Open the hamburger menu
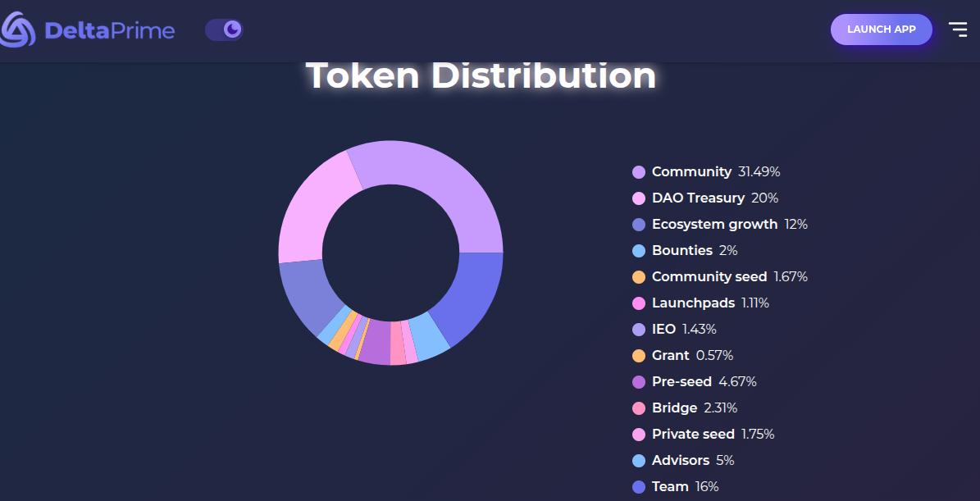Image resolution: width=980 pixels, height=501 pixels. (x=957, y=30)
